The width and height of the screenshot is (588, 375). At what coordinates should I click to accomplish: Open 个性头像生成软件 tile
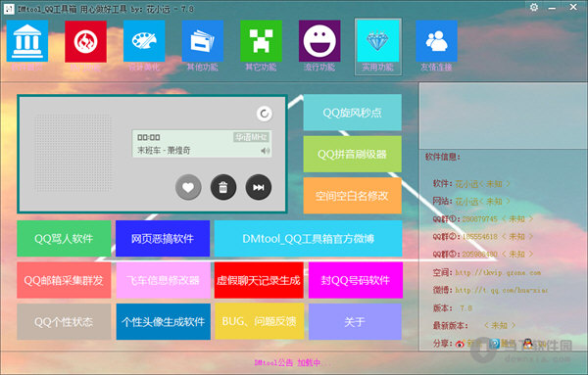pos(163,322)
